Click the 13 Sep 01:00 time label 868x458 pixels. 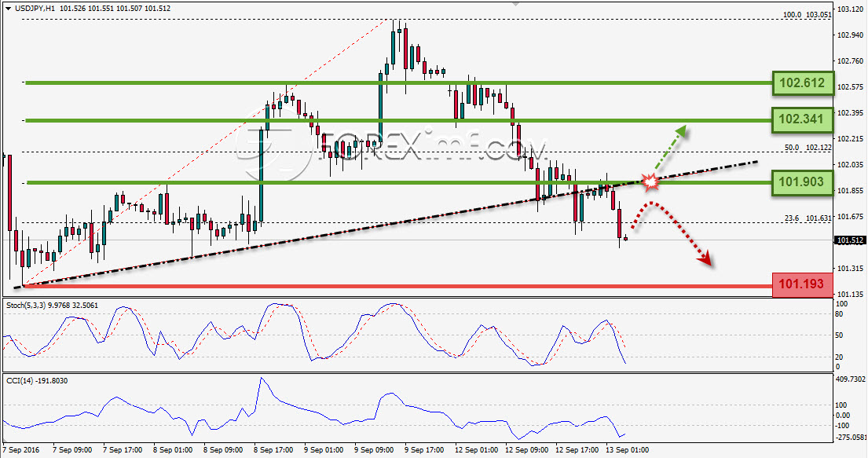628,450
